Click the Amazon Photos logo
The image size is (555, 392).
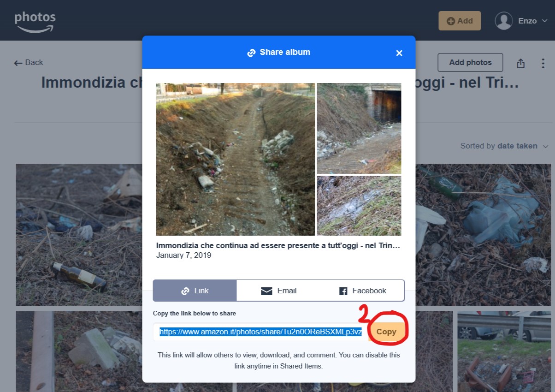click(35, 21)
